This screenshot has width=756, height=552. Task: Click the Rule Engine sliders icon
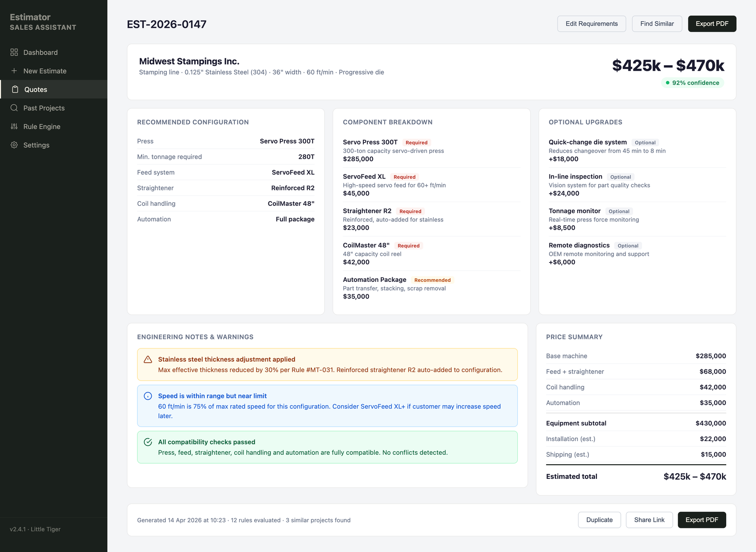tap(15, 126)
